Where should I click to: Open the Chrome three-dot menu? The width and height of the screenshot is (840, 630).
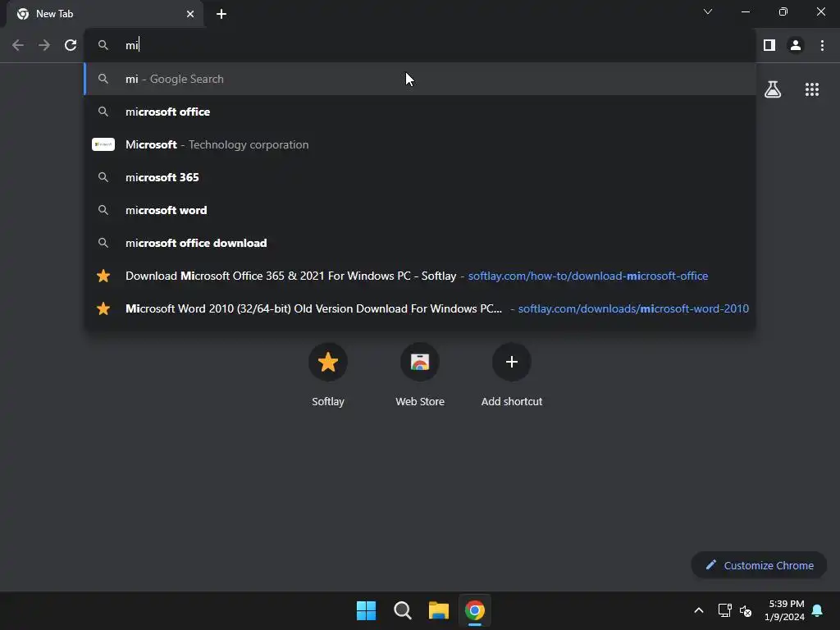coord(822,46)
